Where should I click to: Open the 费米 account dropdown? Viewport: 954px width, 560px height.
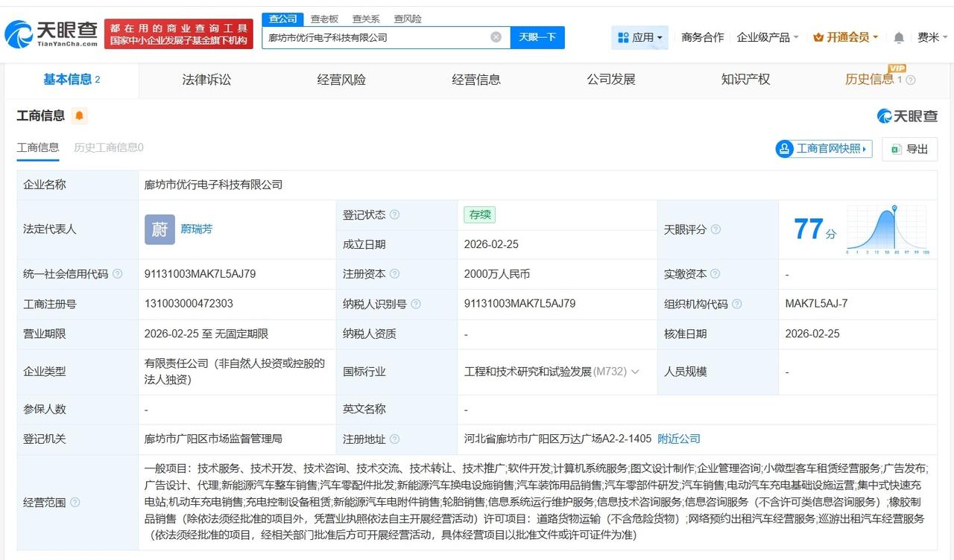point(929,36)
